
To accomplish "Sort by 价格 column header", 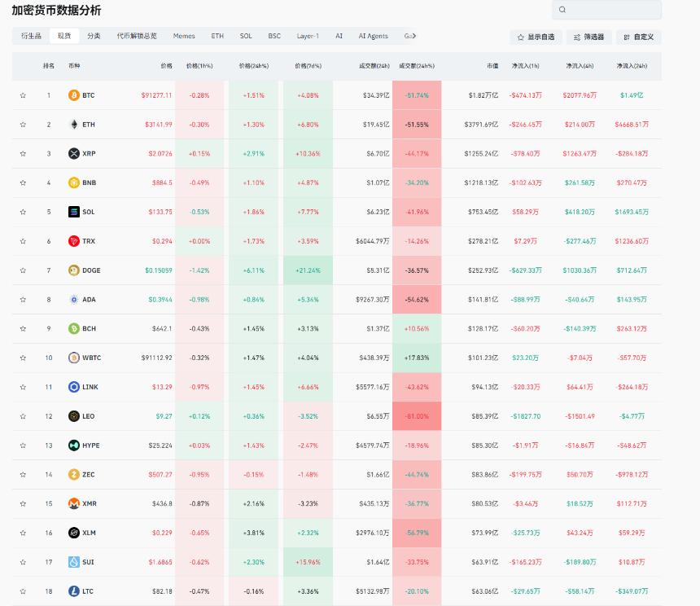I will coord(167,66).
